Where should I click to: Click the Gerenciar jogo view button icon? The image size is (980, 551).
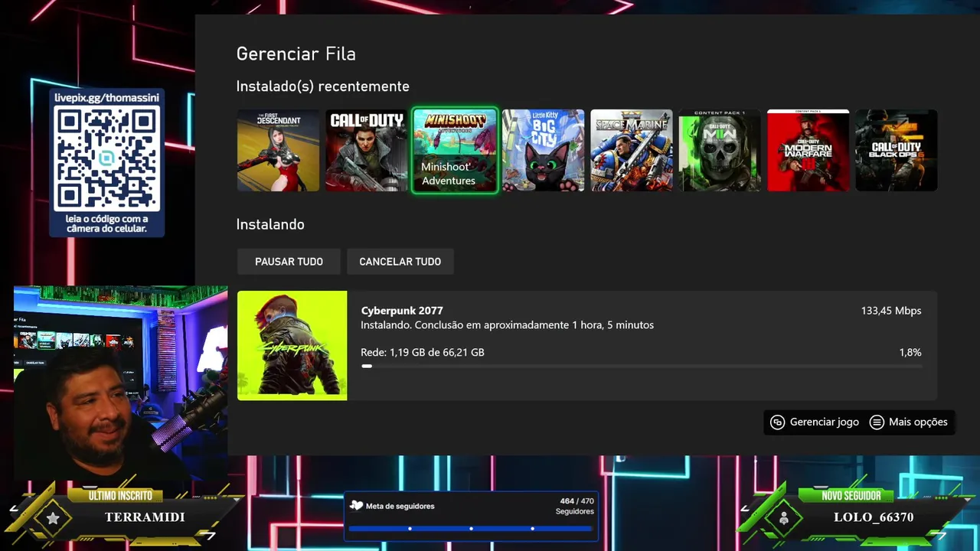[777, 422]
